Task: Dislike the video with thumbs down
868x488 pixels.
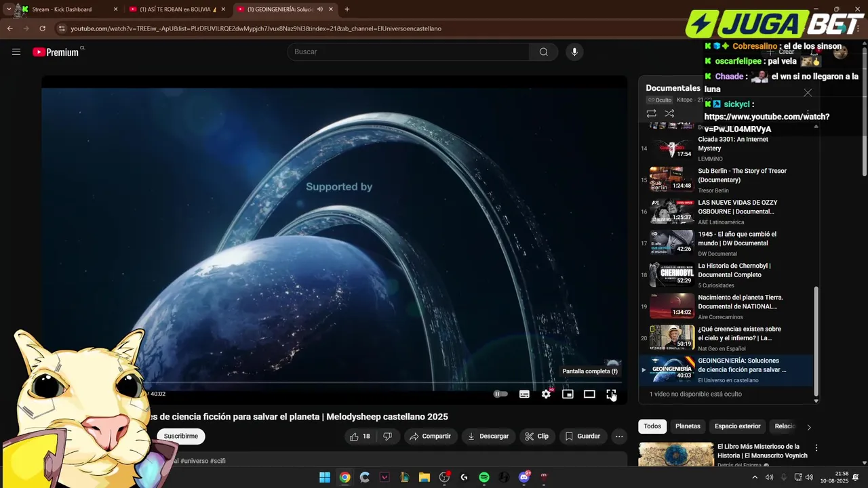Action: (387, 436)
